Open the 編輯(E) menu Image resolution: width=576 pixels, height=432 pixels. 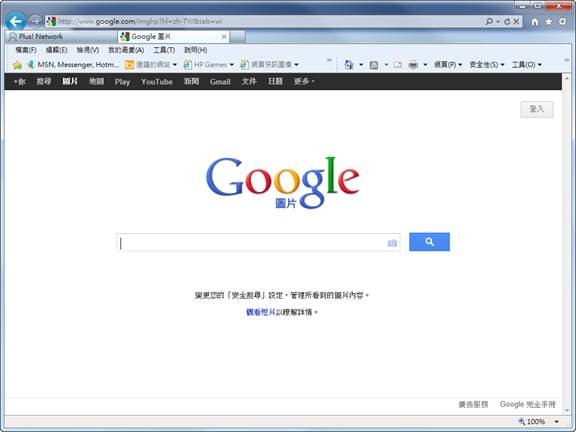click(x=56, y=50)
